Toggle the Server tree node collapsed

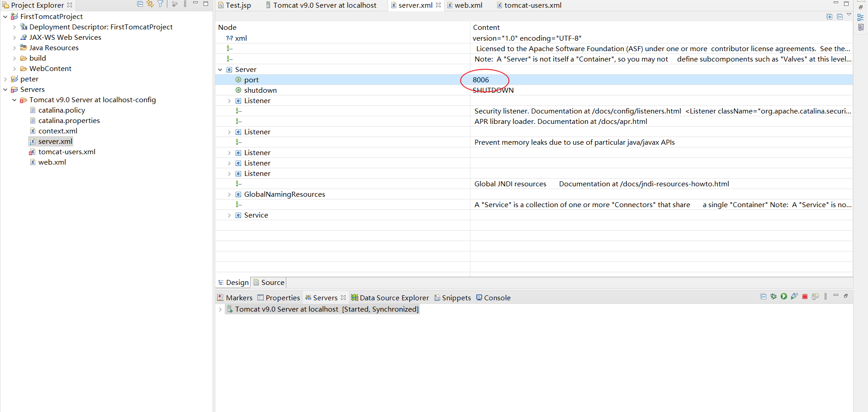[x=220, y=70]
